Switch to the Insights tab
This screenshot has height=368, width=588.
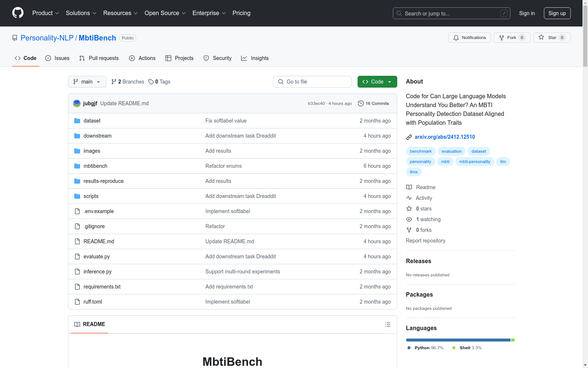(255, 58)
